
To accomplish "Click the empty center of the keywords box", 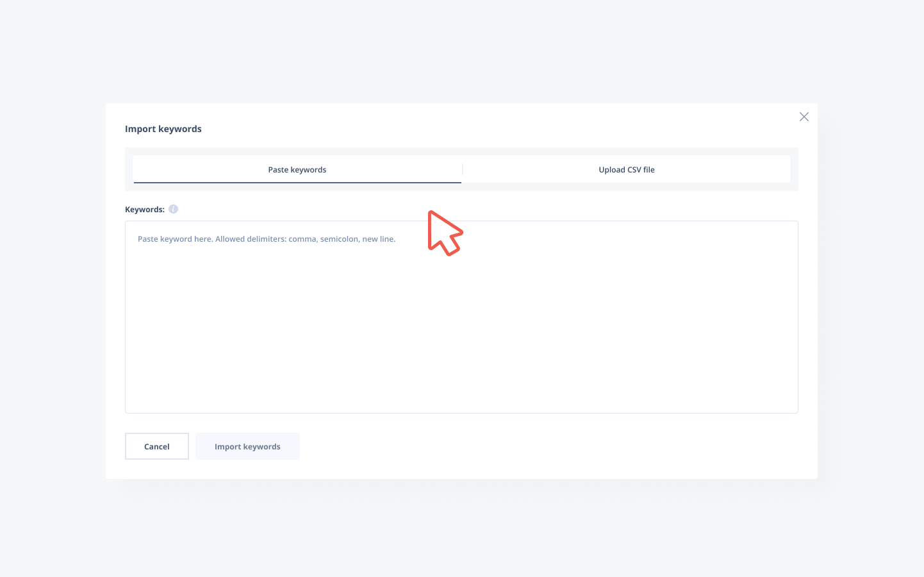I will click(x=461, y=317).
